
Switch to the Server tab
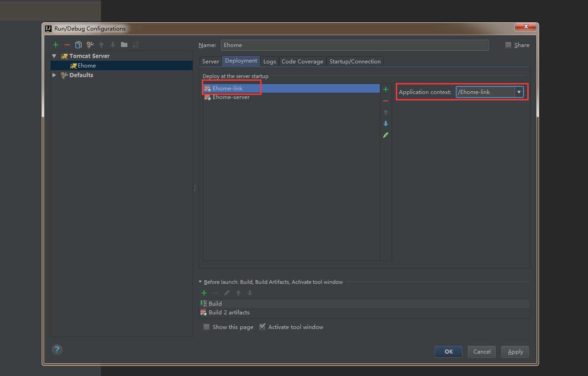click(x=210, y=61)
